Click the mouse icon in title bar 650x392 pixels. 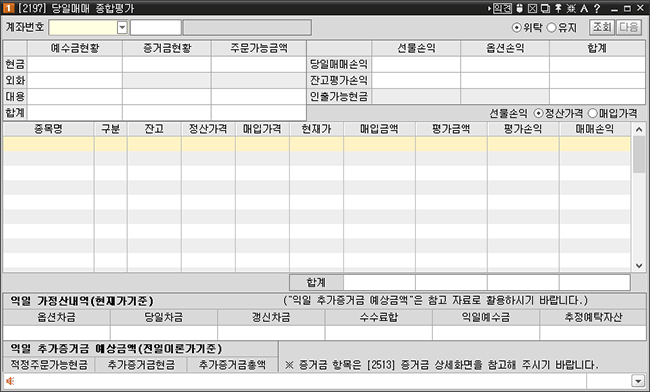[x=519, y=8]
